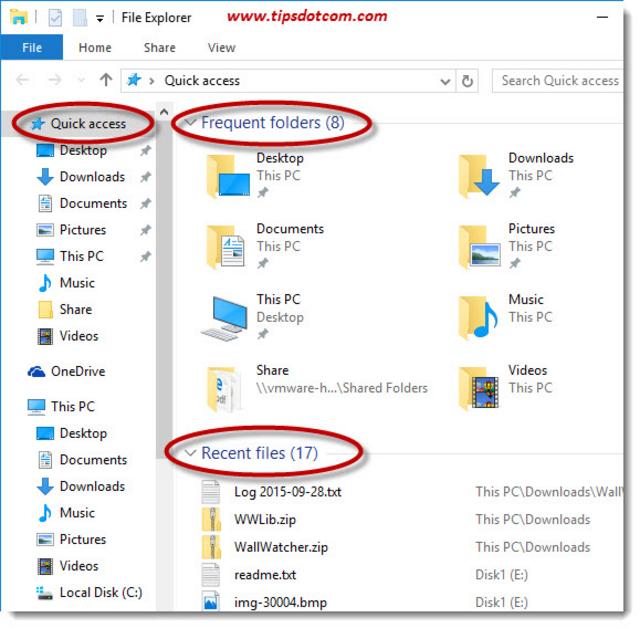
Task: Click pin icon beside Pictures in navigation pane
Action: coord(145,230)
